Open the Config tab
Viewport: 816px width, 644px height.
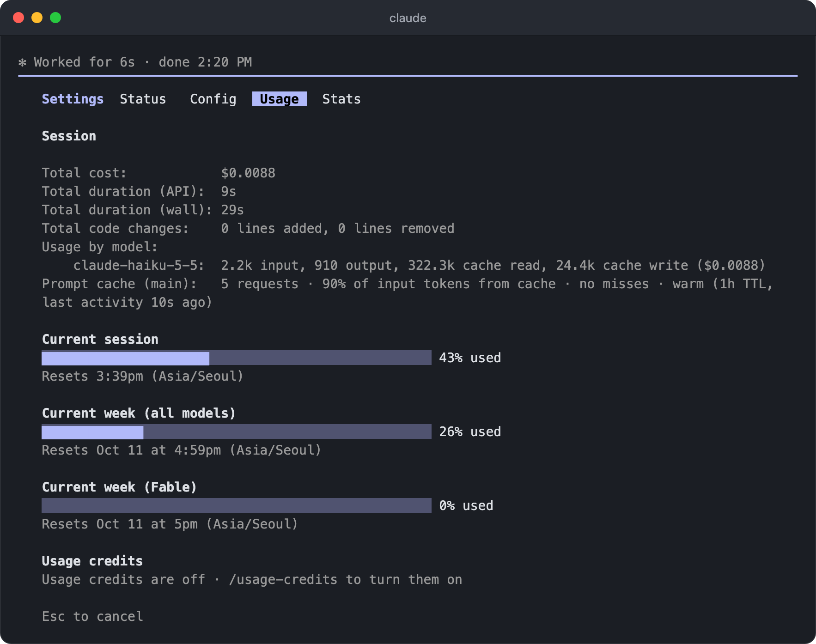(x=213, y=99)
